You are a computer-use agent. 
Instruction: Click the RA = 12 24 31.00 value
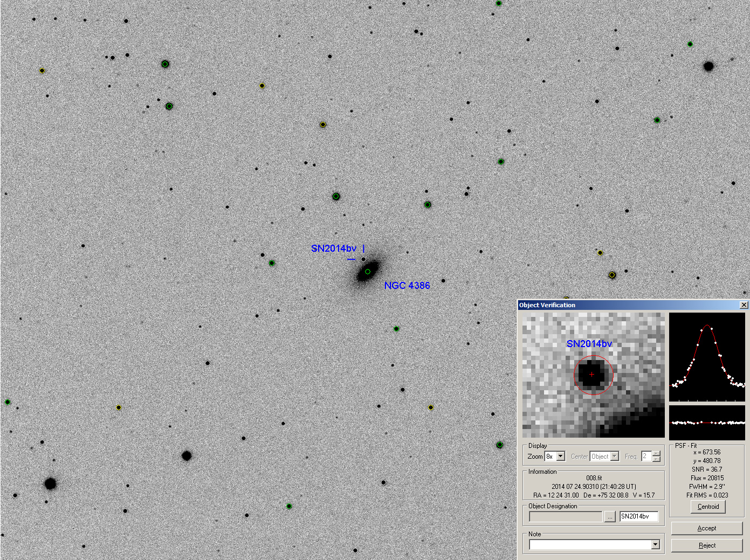556,495
